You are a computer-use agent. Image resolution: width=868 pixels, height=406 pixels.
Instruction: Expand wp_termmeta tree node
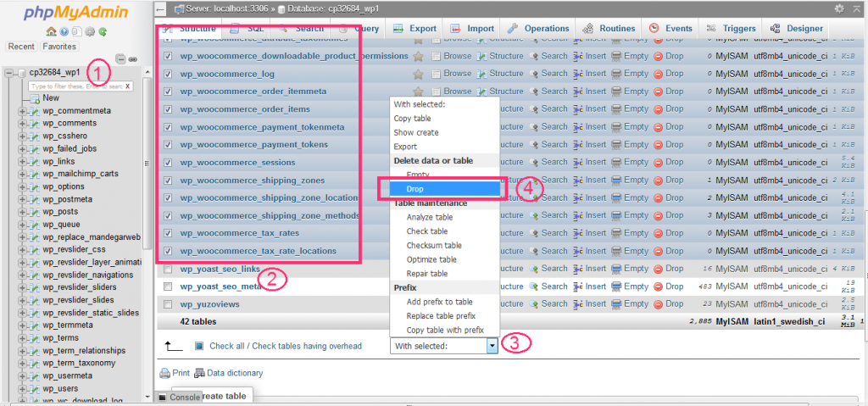[23, 325]
